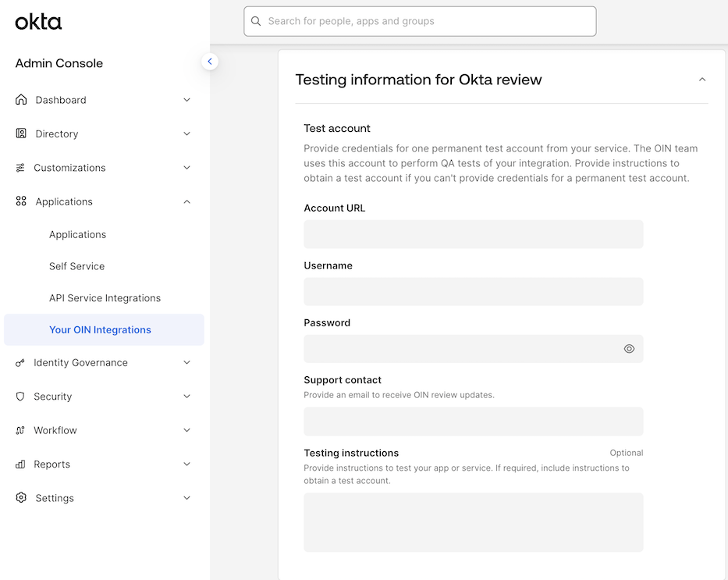This screenshot has height=580, width=728.
Task: Collapse the sidebar with the arrow button
Action: point(210,62)
